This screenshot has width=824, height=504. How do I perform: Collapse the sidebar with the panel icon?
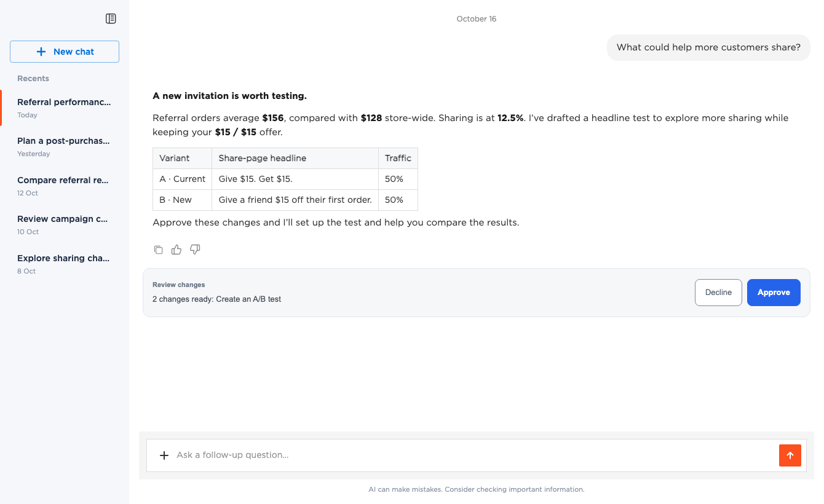(x=111, y=18)
